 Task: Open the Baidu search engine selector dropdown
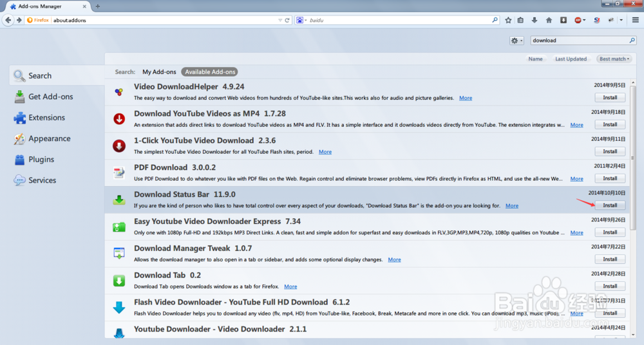(301, 20)
